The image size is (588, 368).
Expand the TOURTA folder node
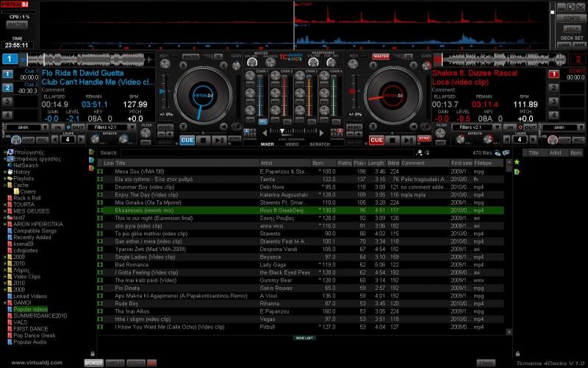coord(5,205)
